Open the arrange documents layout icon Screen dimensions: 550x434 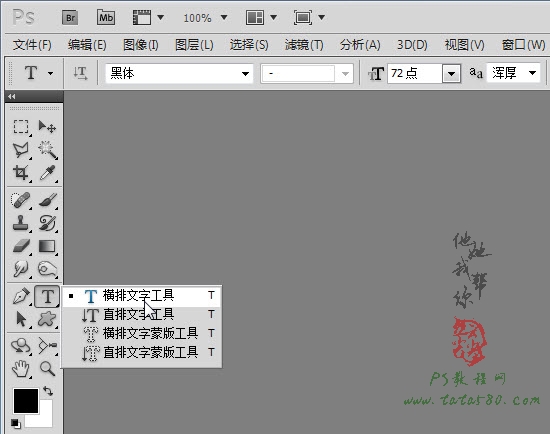255,17
